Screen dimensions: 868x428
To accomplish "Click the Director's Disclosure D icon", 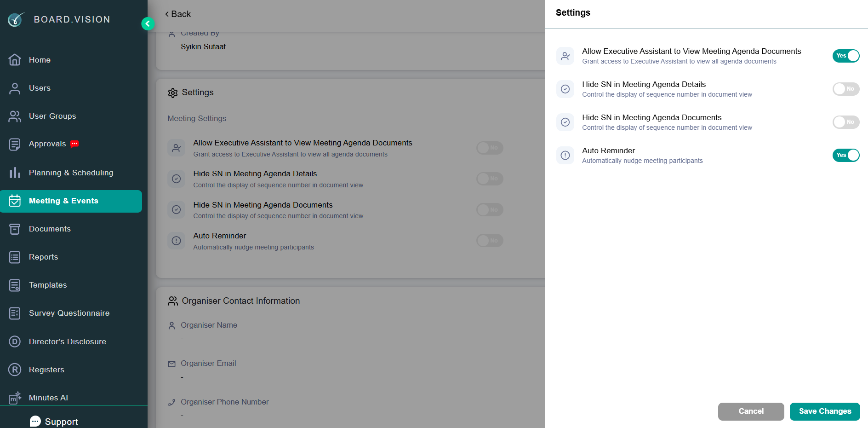I will [x=15, y=341].
